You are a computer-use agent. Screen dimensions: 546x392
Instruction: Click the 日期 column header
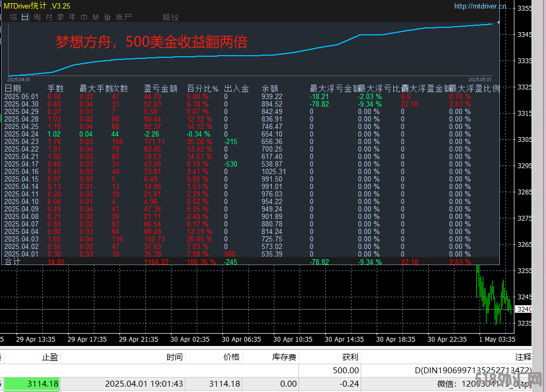pos(12,88)
